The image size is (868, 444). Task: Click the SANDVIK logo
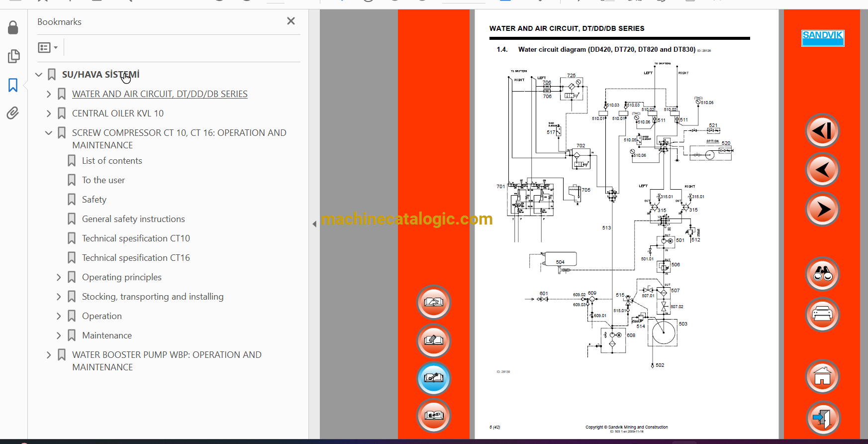pyautogui.click(x=823, y=38)
